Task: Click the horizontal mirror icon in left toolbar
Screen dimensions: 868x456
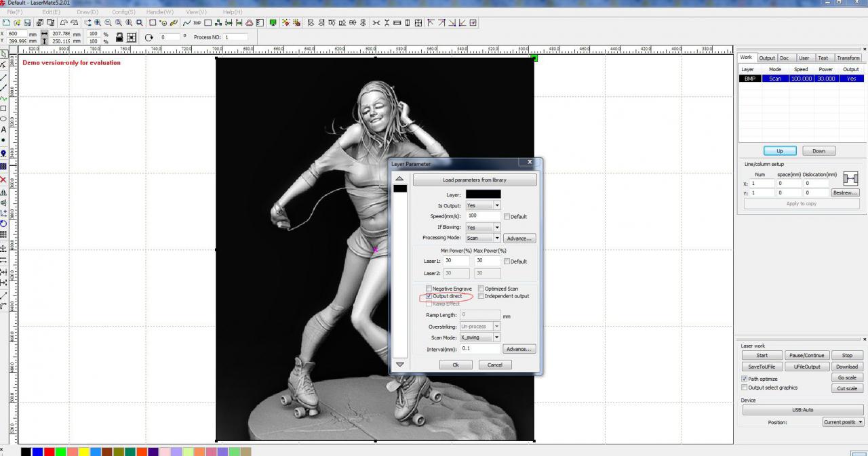Action: tap(3, 192)
